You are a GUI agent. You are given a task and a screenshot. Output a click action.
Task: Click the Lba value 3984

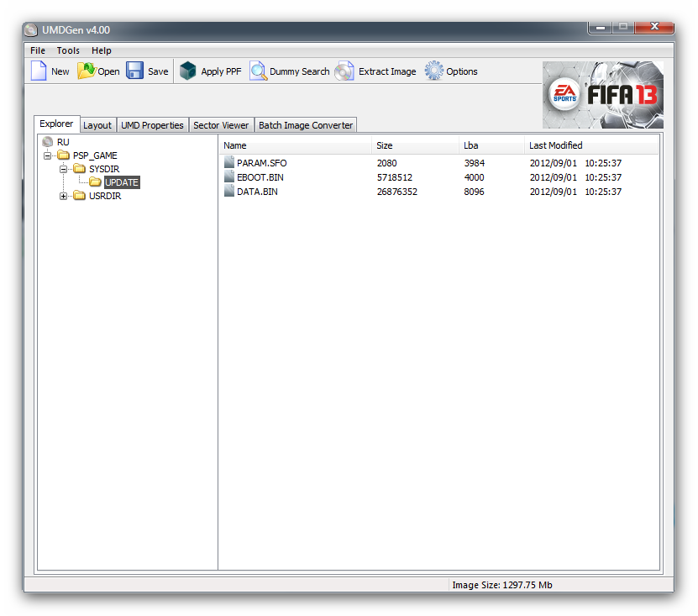[x=474, y=163]
